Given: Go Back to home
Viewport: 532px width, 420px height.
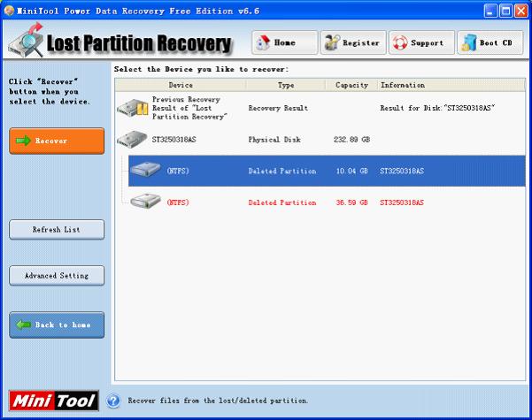Looking at the screenshot, I should [57, 325].
